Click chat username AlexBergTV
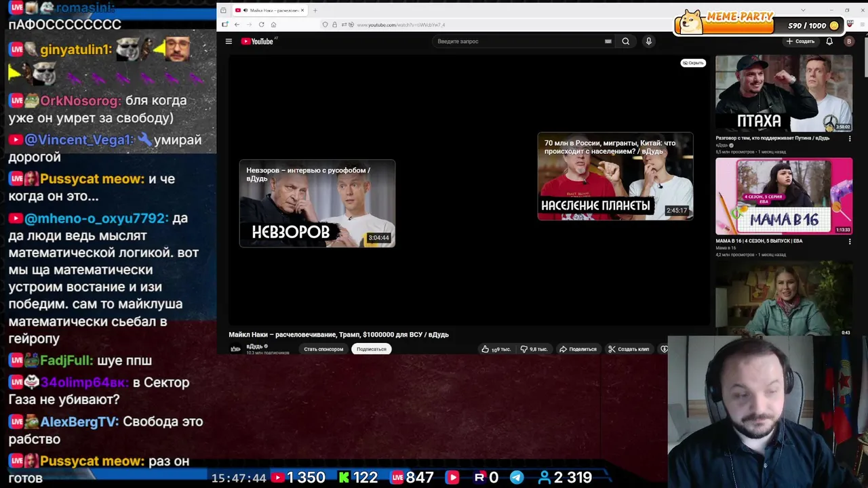Screen dimensions: 868x488 79,422
